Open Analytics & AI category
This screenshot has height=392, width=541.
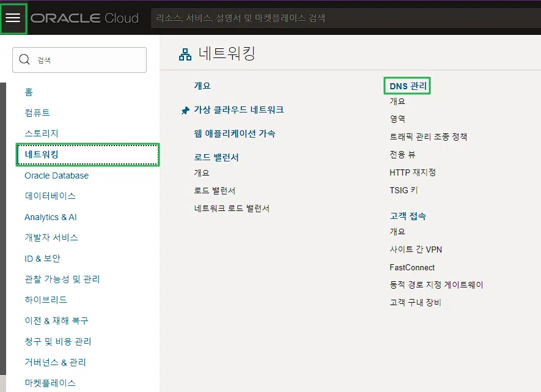point(50,217)
